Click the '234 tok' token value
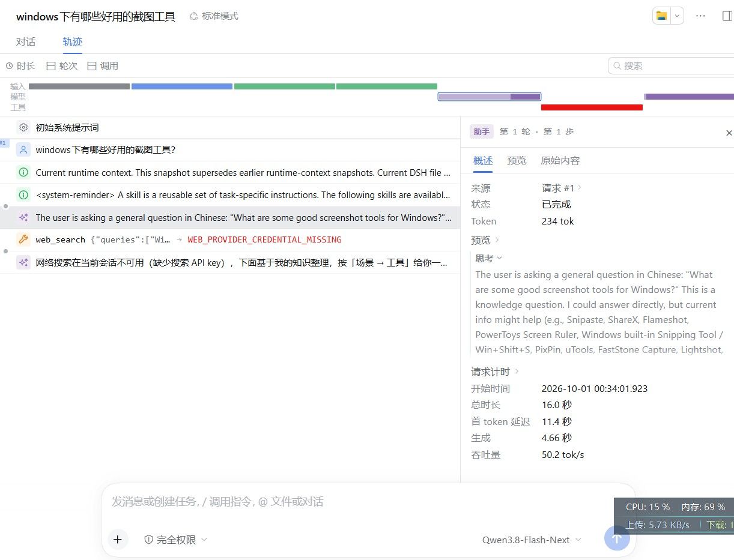Viewport: 734px width, 560px height. (x=558, y=221)
